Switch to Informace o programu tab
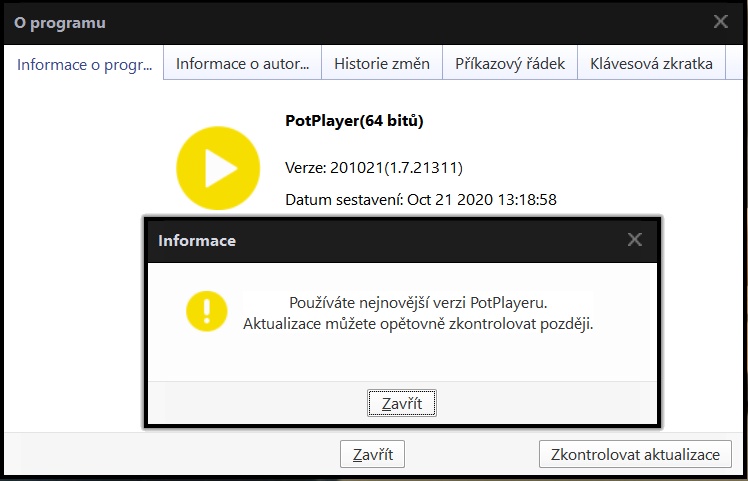This screenshot has width=748, height=481. (x=84, y=64)
